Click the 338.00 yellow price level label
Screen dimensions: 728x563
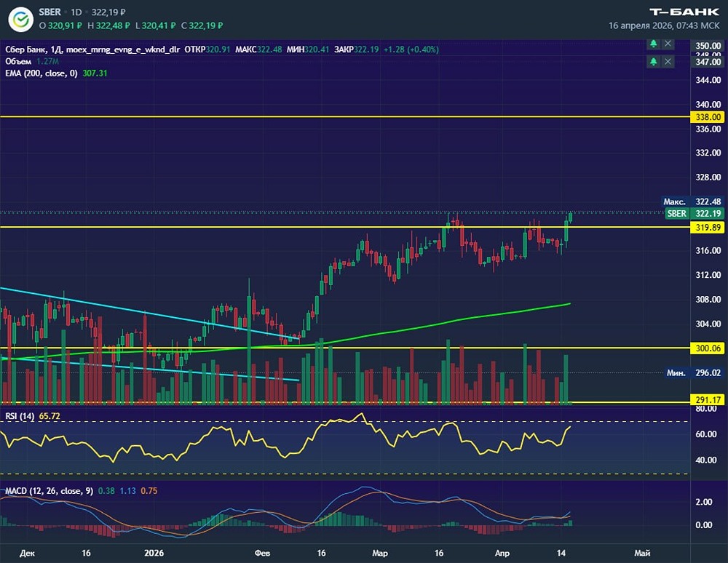click(708, 116)
